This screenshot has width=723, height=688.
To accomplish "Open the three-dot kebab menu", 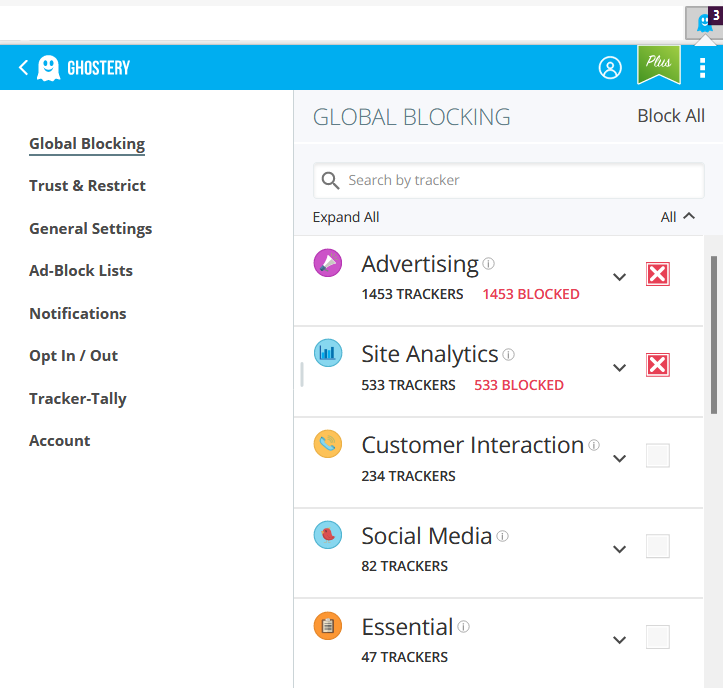I will pyautogui.click(x=702, y=68).
